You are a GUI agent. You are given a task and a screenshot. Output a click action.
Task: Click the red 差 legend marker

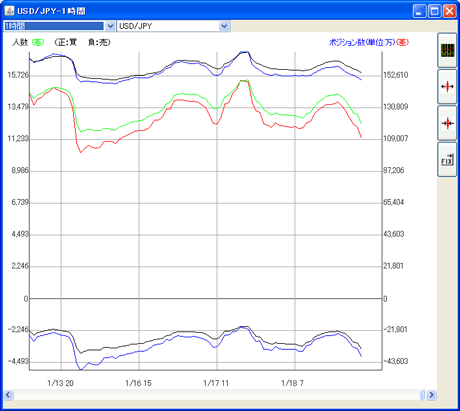(x=403, y=42)
